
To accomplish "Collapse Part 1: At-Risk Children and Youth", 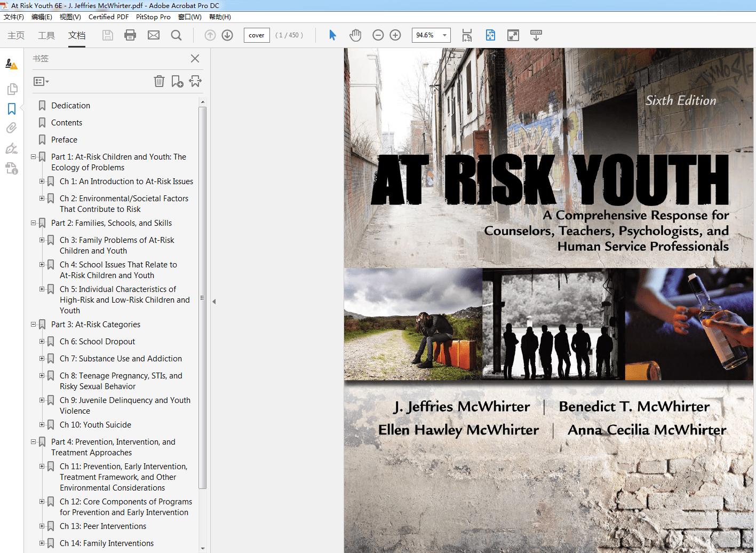I will 33,157.
